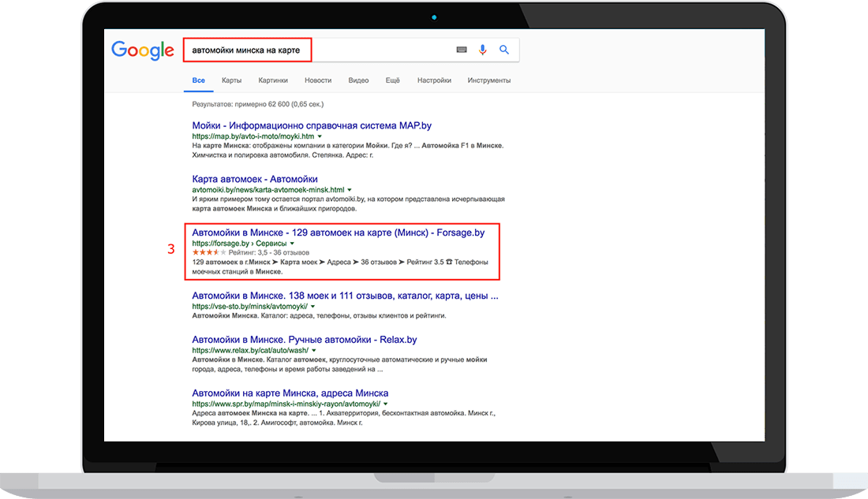Viewport: 868px width, 499px height.
Task: Click snippet 'Автомойки Минска. Каталог: адреса, телефоны'
Action: coord(319,316)
